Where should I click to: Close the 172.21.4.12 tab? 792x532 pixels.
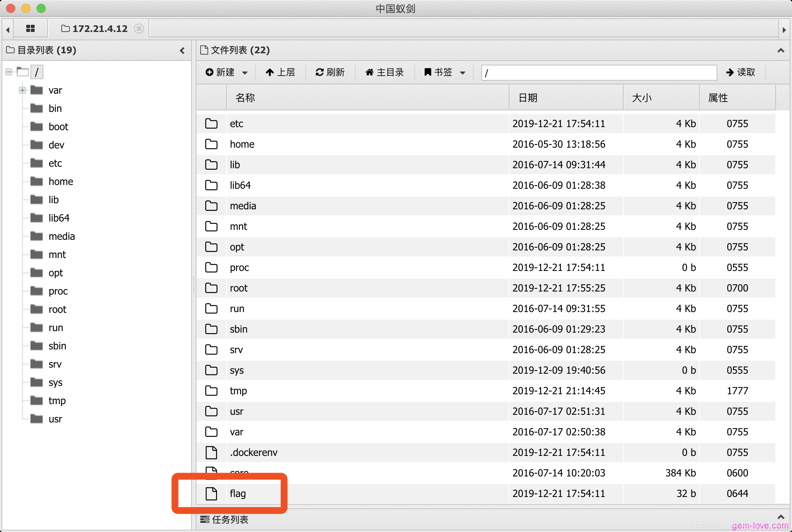(139, 29)
